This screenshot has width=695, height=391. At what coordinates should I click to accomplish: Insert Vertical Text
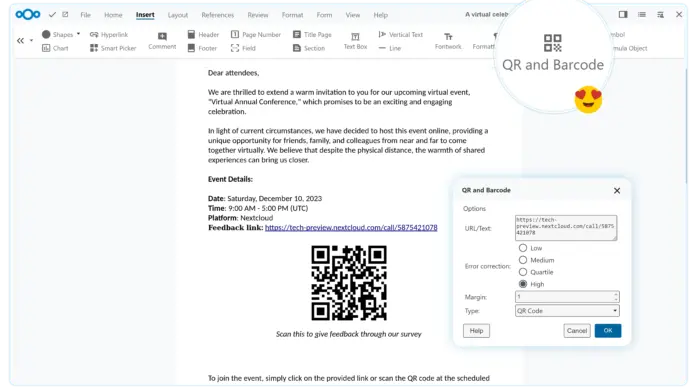click(401, 35)
